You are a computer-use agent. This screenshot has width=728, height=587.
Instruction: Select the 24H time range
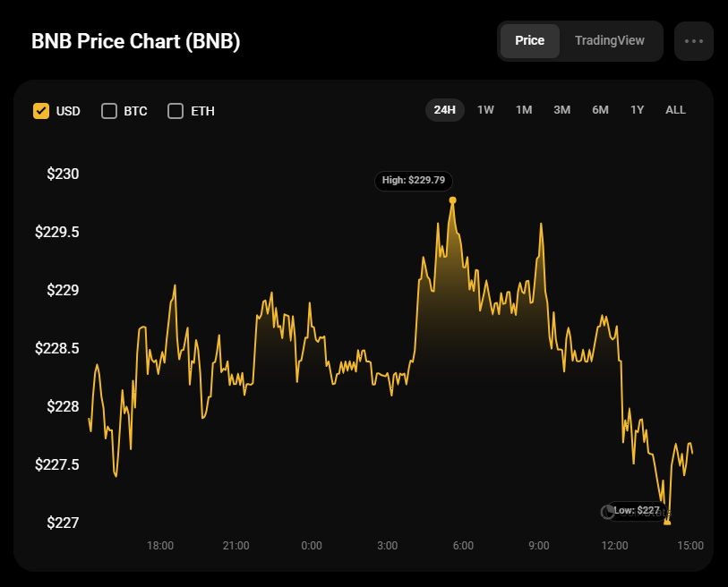pyautogui.click(x=444, y=110)
